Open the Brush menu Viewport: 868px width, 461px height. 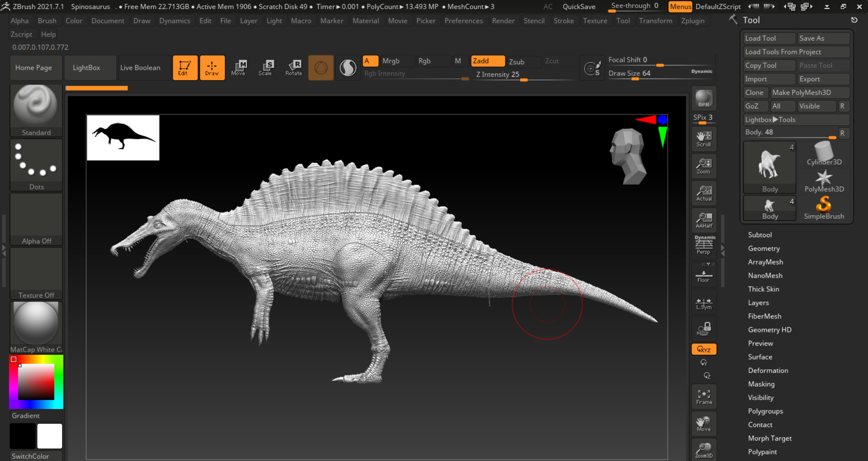(47, 21)
